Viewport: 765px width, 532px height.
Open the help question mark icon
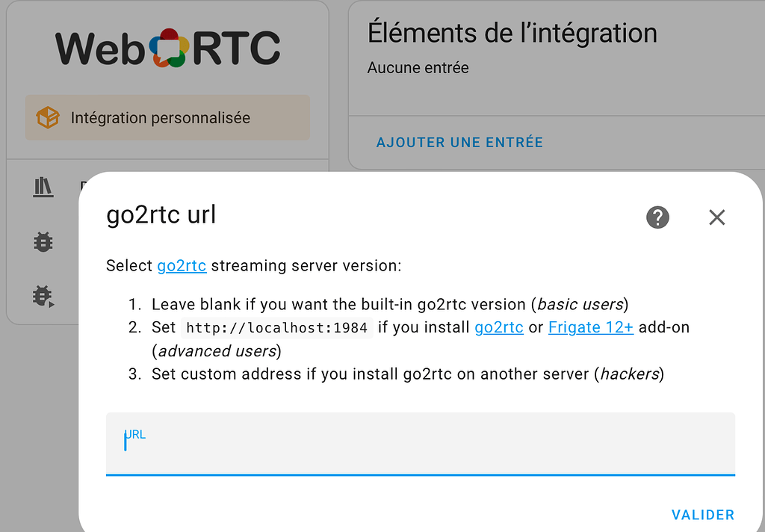[x=657, y=217]
